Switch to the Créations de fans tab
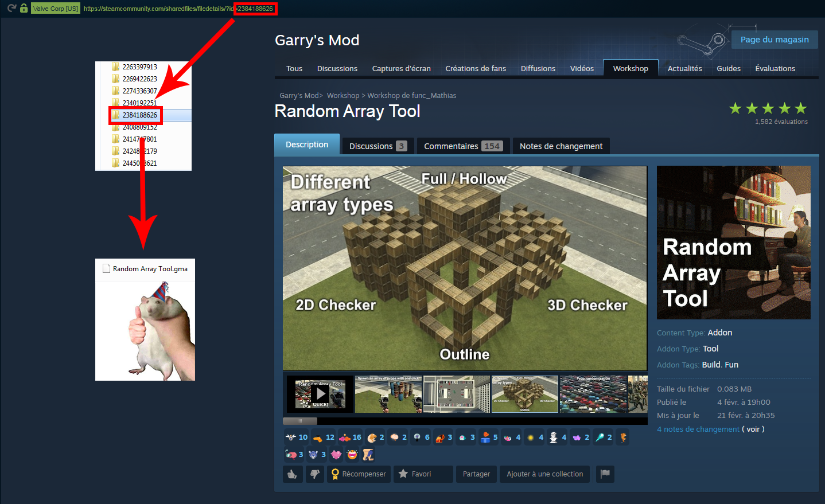The height and width of the screenshot is (504, 825). tap(476, 68)
